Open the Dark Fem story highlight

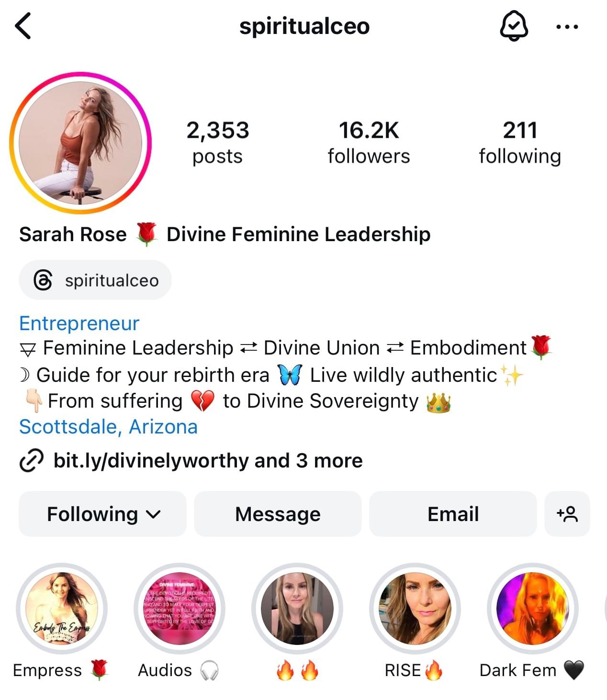[533, 609]
